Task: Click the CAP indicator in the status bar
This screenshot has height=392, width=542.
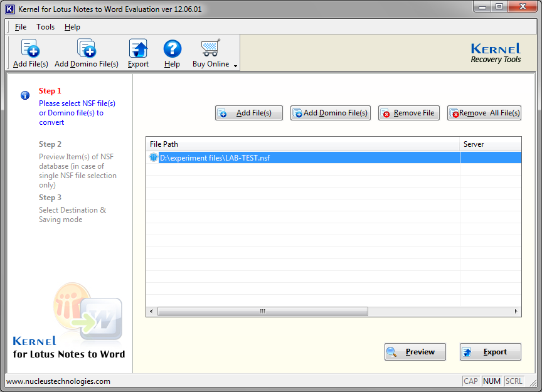Action: (470, 381)
